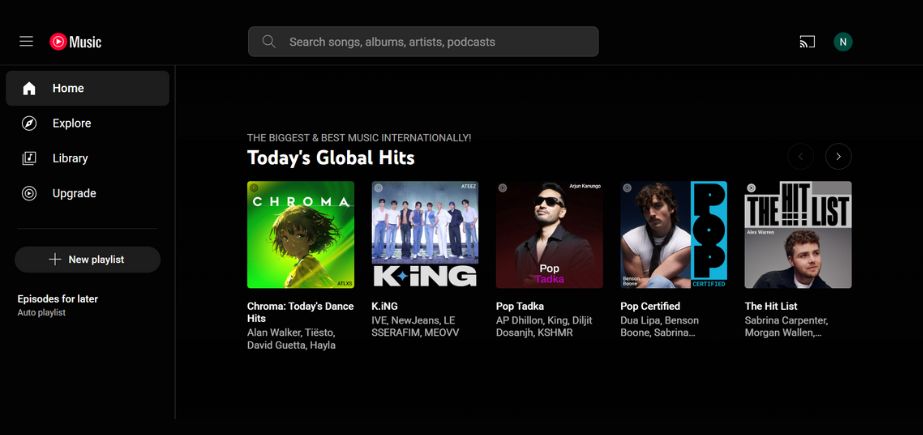Open Pop Tadka playlist cover thumbnail
This screenshot has width=923, height=435.
[x=549, y=234]
